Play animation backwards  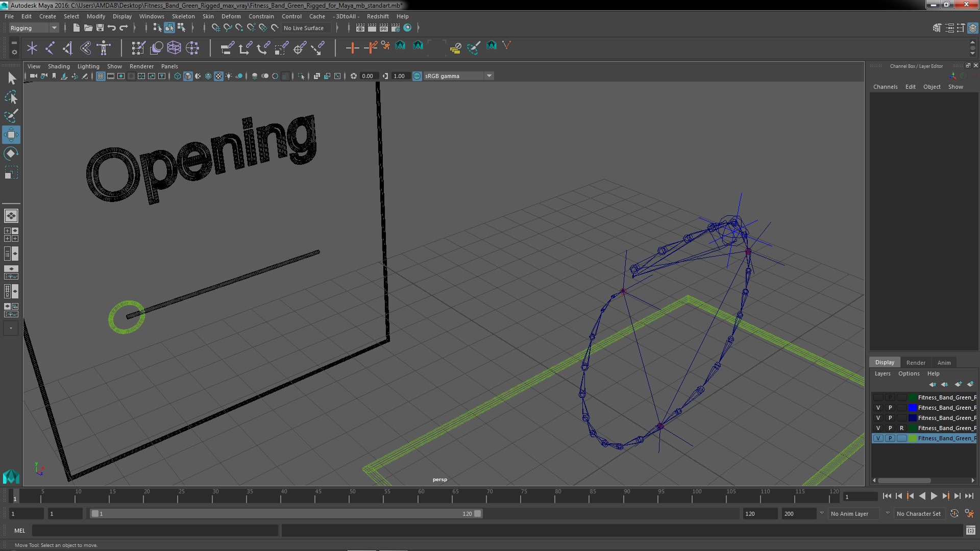coord(922,496)
